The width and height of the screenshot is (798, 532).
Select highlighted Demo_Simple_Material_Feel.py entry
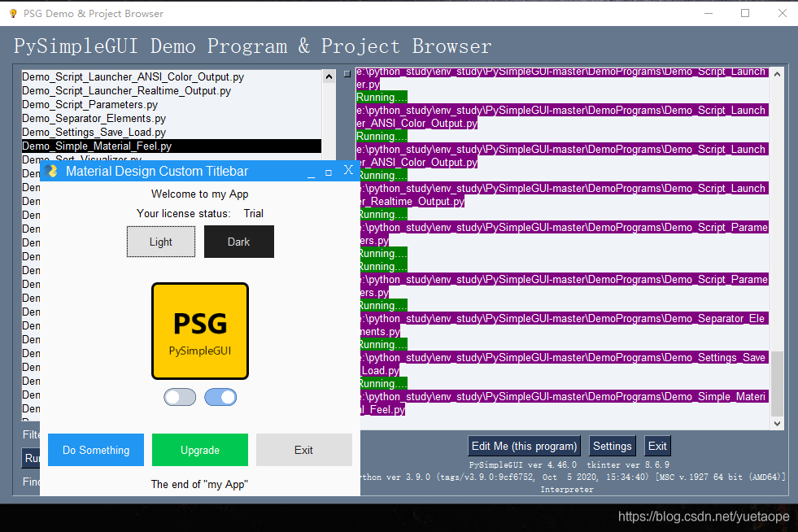click(x=171, y=146)
